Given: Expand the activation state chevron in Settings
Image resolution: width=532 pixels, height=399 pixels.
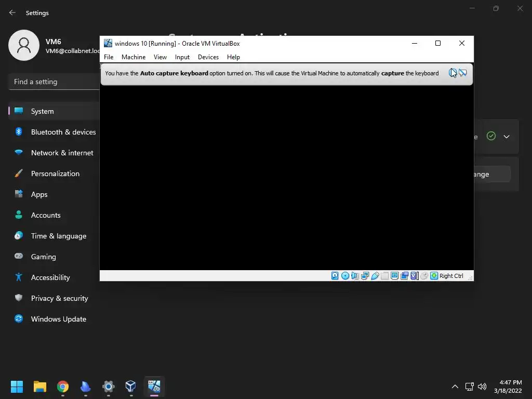Looking at the screenshot, I should tap(507, 137).
